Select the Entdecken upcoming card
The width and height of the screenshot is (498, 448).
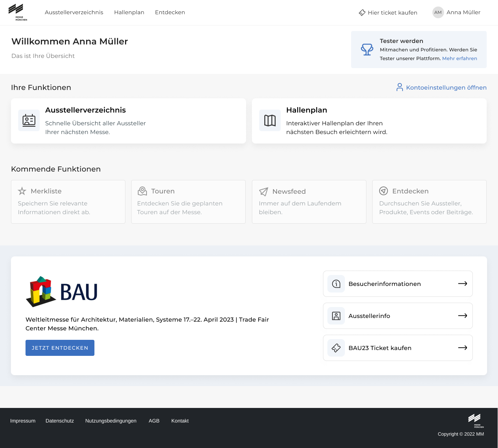(429, 202)
